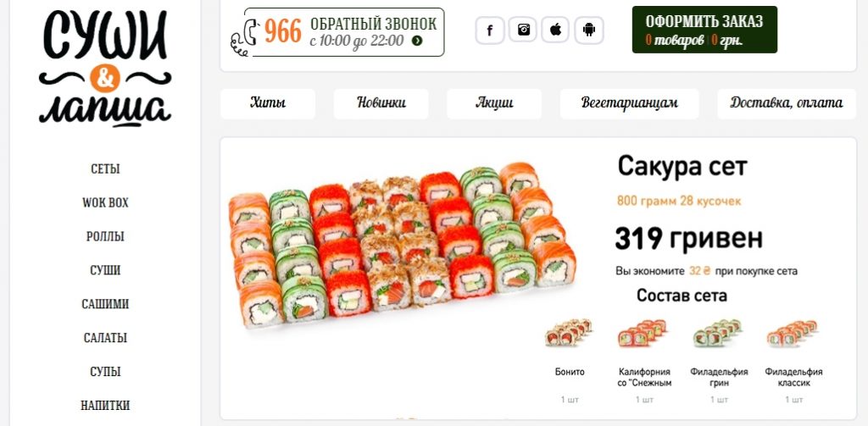Click the Оформить заказ button
The height and width of the screenshot is (426, 868).
704,30
